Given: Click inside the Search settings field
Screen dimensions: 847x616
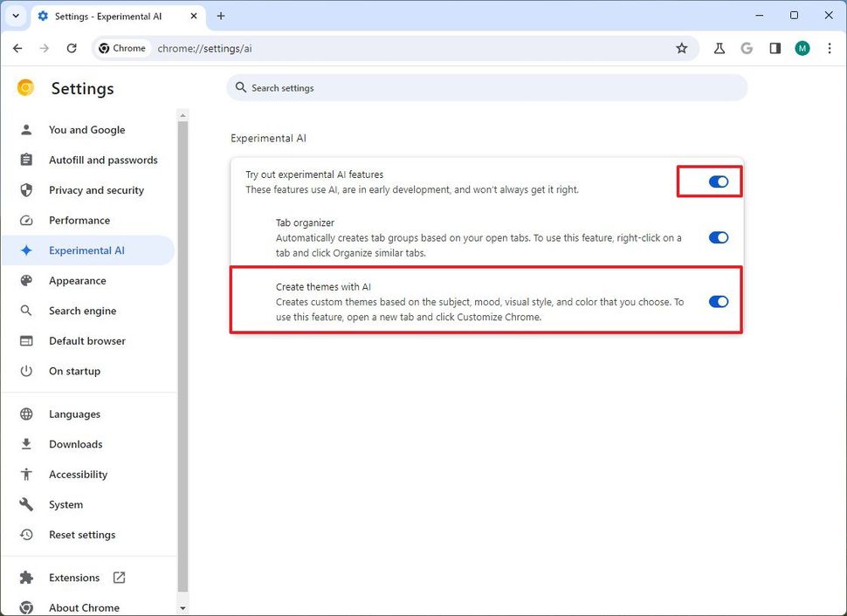Looking at the screenshot, I should [485, 87].
